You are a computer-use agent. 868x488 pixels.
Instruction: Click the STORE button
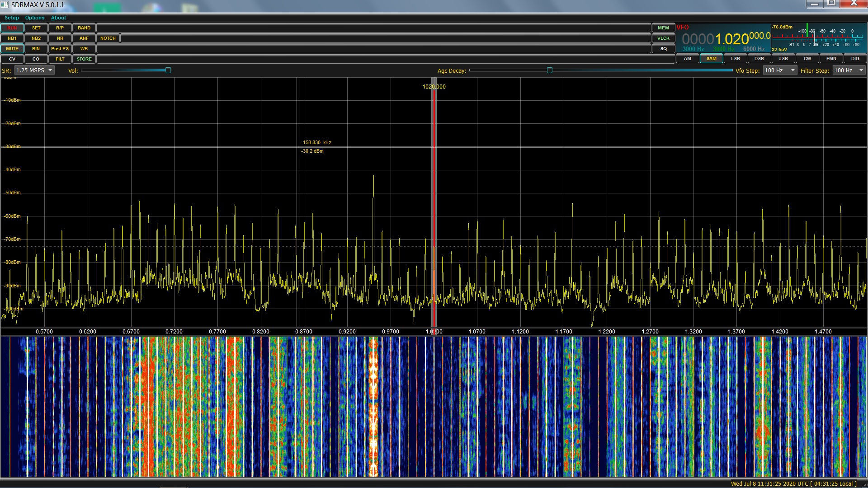tap(84, 59)
